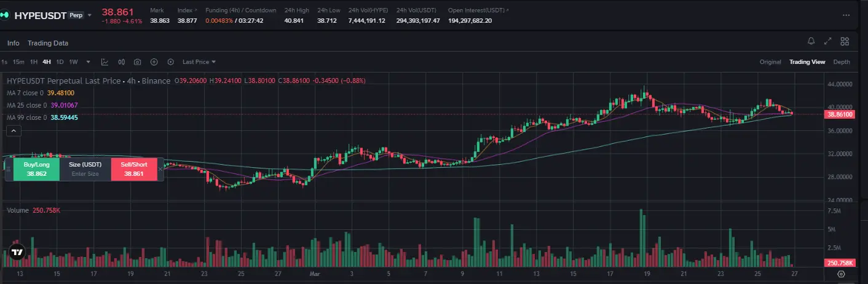
Task: Click the funding rate 0.00483%
Action: tap(219, 21)
